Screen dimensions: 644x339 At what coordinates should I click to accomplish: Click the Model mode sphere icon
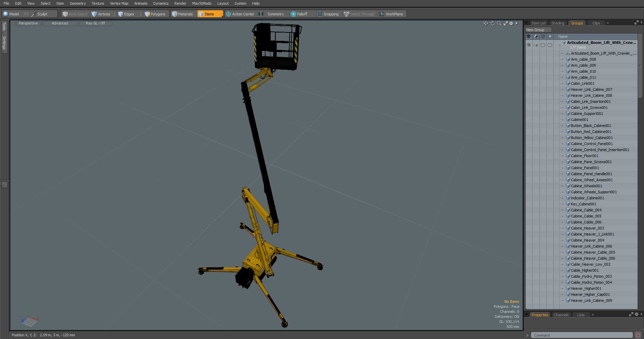click(6, 14)
